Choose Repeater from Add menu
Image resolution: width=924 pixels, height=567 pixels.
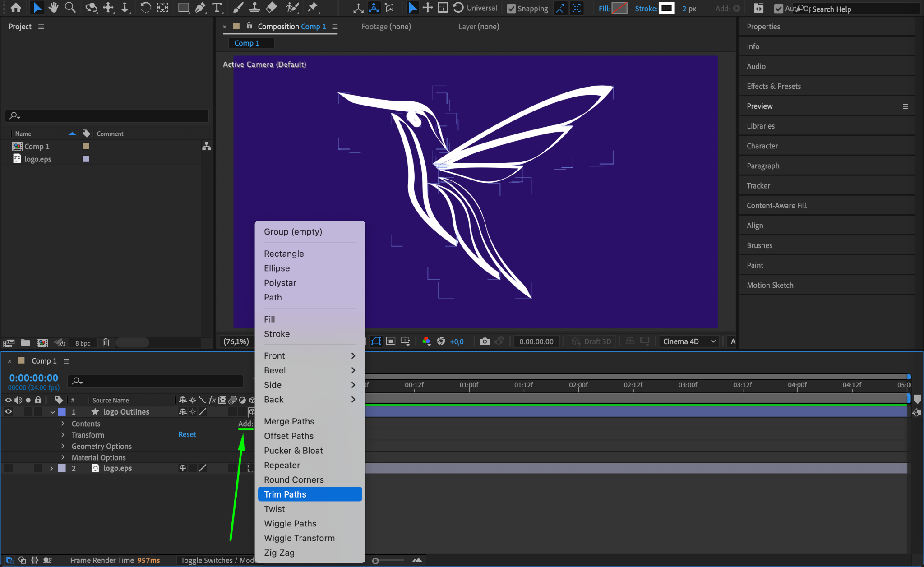310,465
